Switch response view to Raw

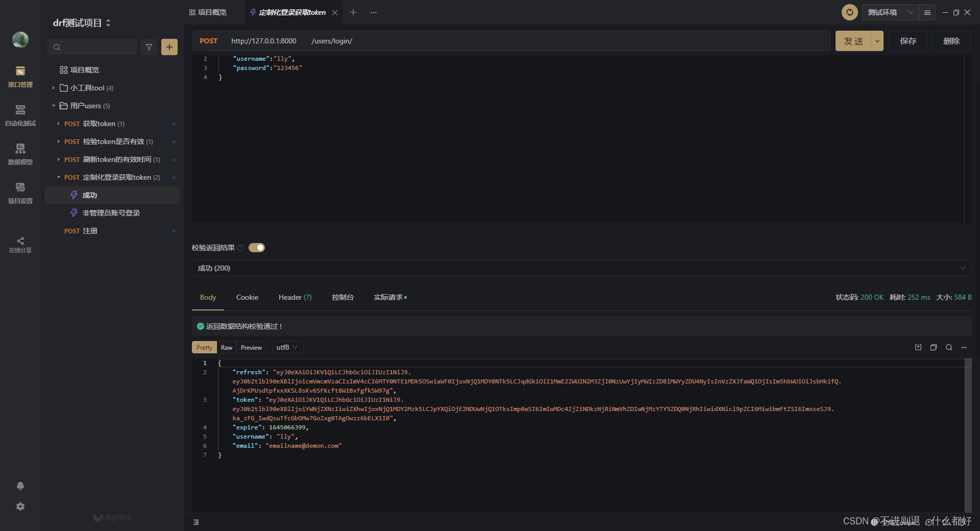(x=227, y=347)
